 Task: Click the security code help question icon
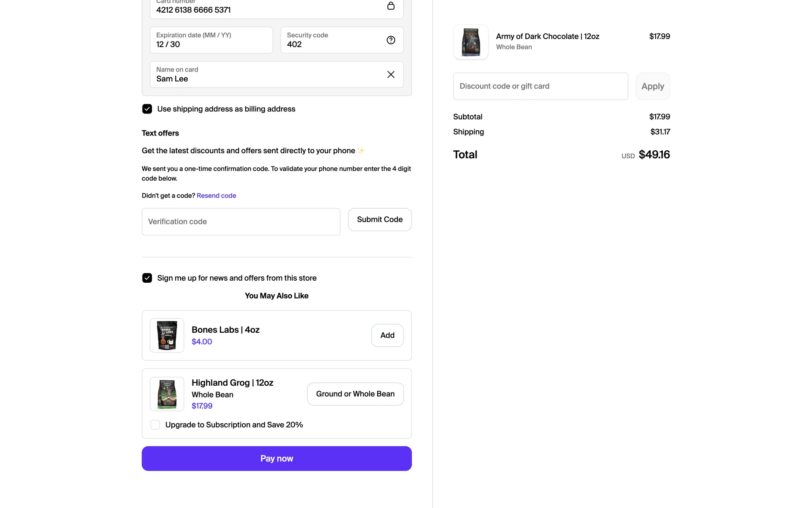(391, 40)
